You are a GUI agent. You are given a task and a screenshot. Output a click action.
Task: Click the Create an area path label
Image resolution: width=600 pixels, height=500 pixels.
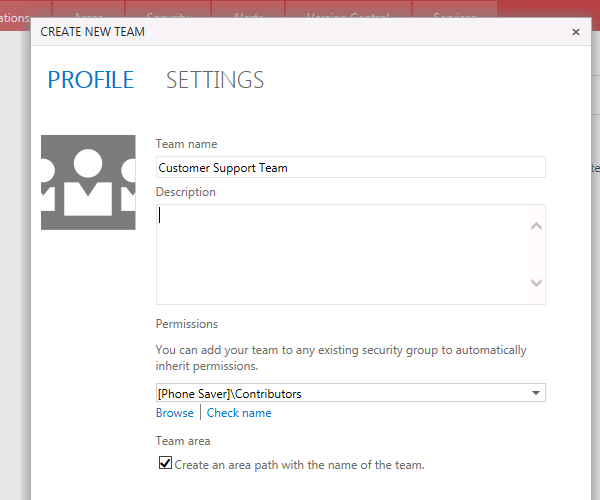pyautogui.click(x=299, y=465)
